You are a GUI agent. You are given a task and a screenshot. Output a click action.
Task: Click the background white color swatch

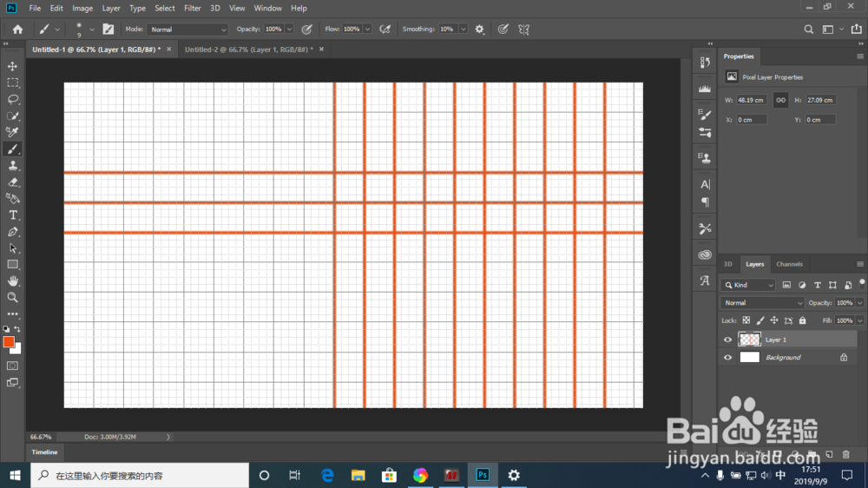point(16,349)
